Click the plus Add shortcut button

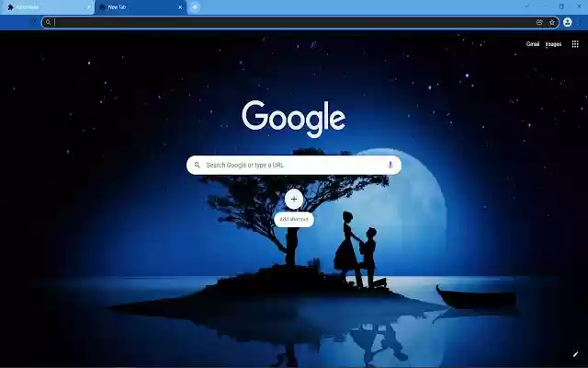click(x=294, y=199)
